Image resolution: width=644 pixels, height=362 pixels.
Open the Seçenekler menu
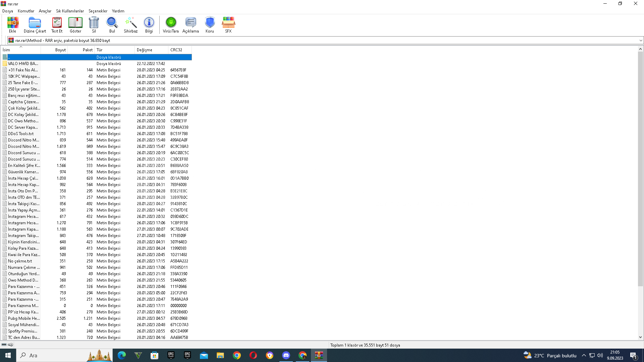[x=98, y=11]
